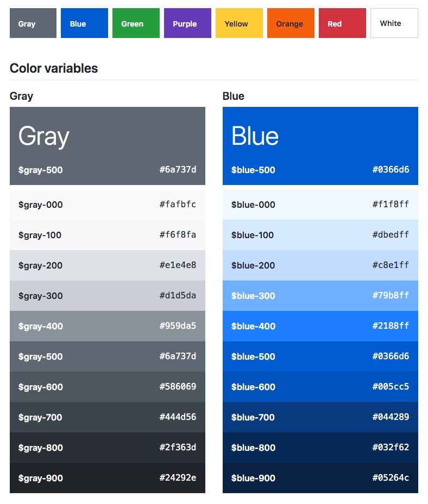Click hex value #959da5

point(178,326)
